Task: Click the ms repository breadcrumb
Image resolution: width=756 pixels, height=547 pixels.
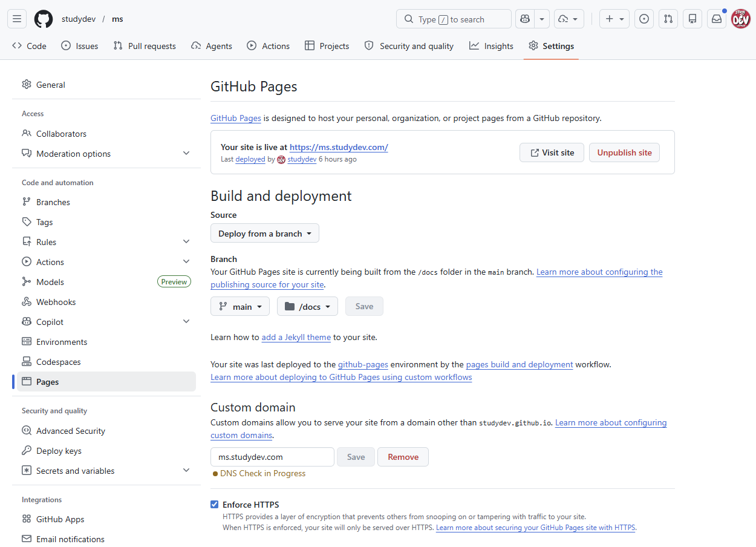Action: click(117, 19)
